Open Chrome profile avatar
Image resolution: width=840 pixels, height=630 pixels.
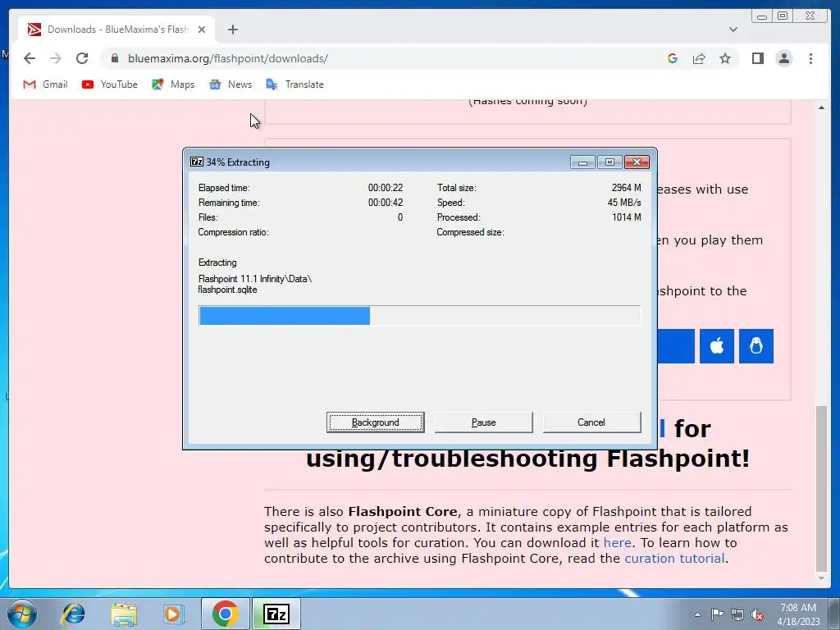point(783,58)
